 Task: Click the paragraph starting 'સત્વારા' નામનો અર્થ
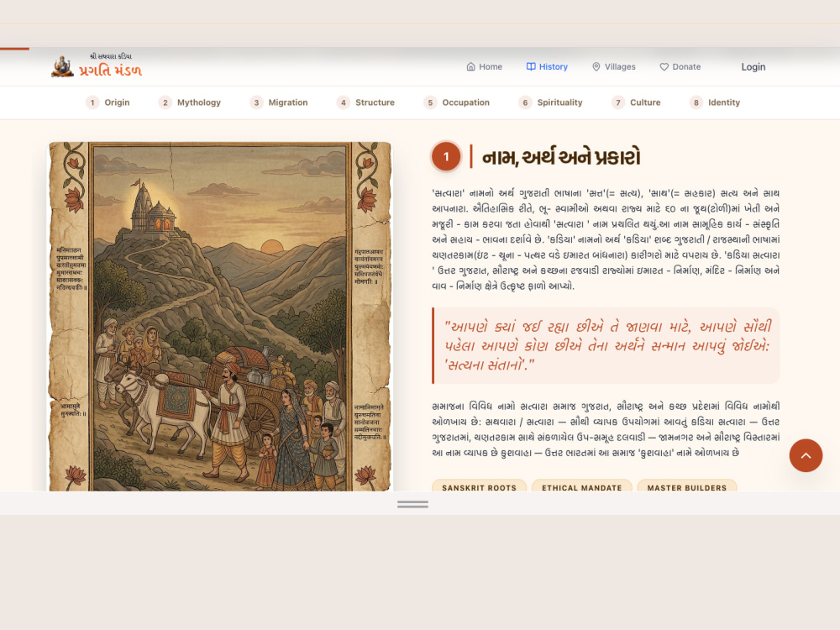[x=606, y=239]
